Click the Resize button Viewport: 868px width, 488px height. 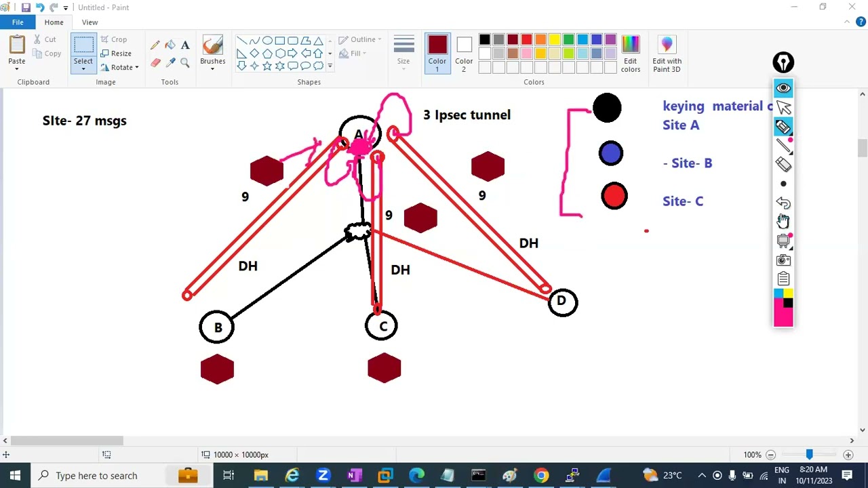pos(116,54)
